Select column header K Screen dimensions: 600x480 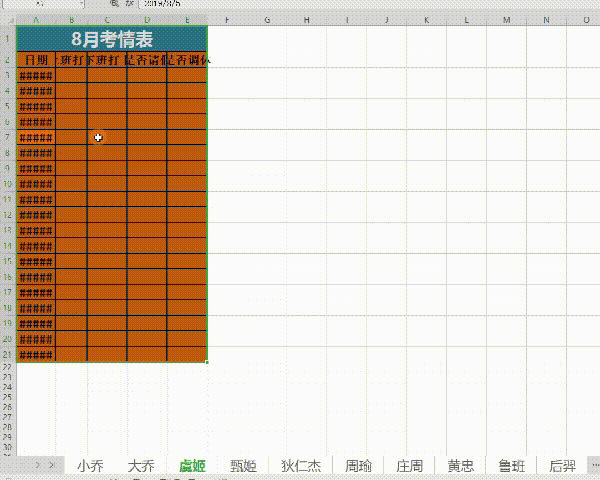426,20
